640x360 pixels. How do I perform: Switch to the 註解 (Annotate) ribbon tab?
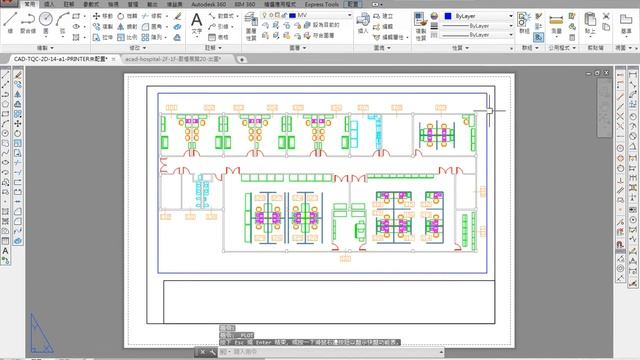pos(69,4)
